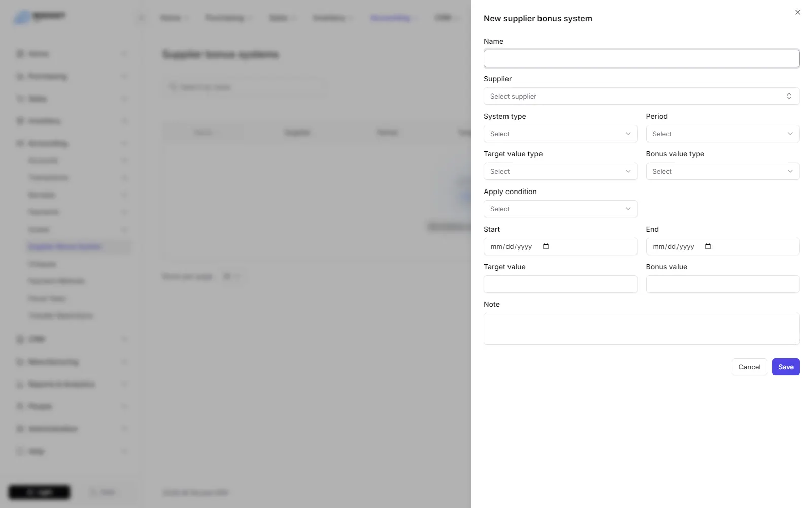This screenshot has width=812, height=508.
Task: Click the Start date field
Action: coord(560,246)
